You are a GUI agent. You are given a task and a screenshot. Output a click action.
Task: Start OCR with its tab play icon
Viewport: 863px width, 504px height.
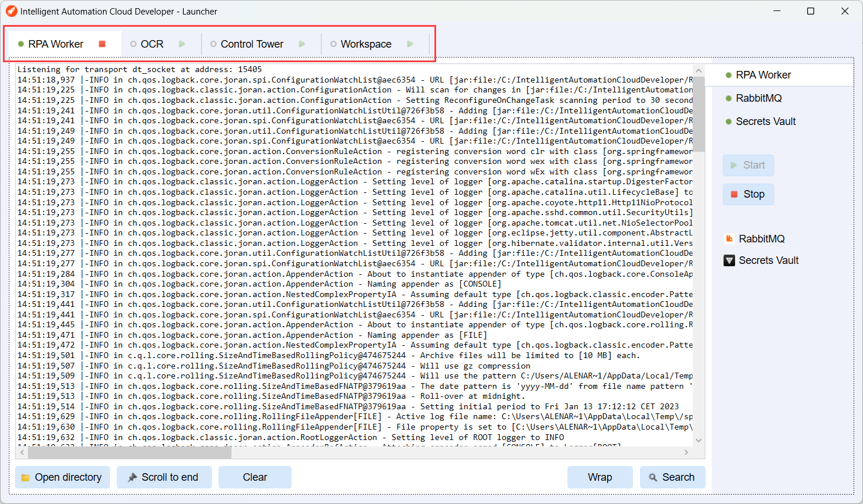point(183,44)
